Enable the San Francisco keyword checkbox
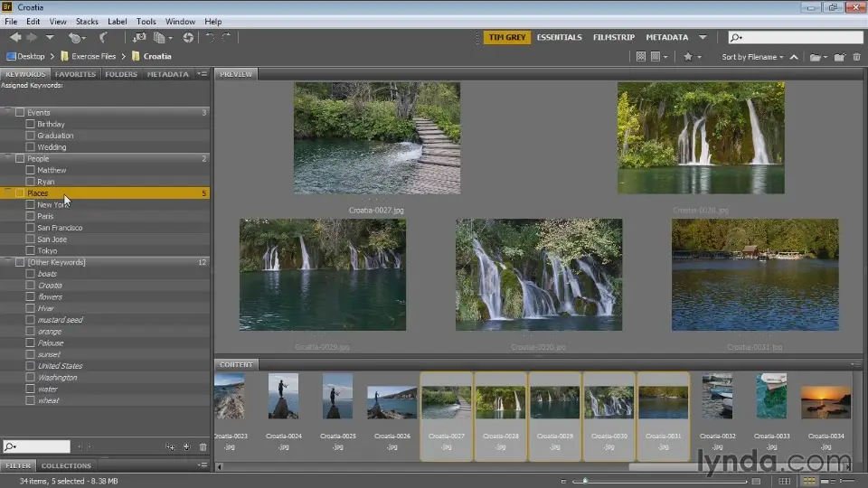Image resolution: width=868 pixels, height=488 pixels. (31, 228)
